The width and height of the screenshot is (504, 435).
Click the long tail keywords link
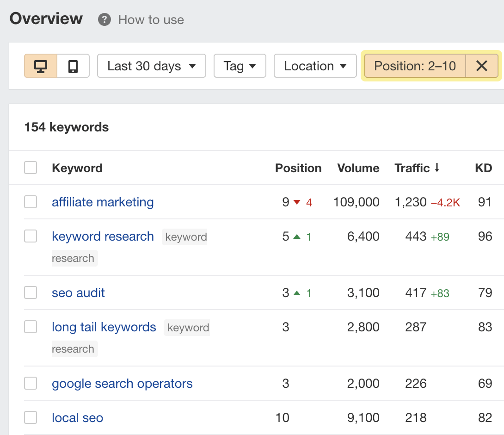tap(104, 327)
